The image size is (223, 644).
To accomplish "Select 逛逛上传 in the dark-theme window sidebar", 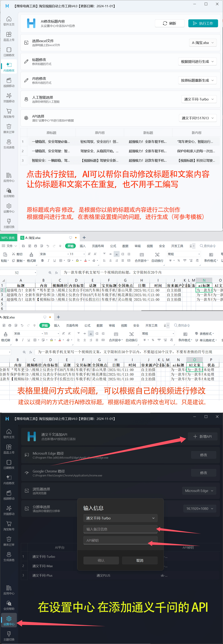I will point(9,449).
